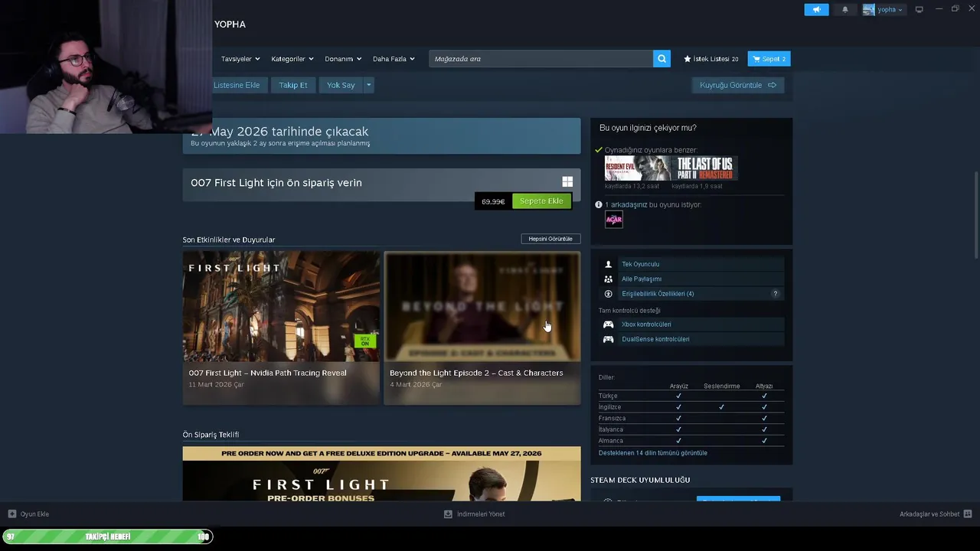The width and height of the screenshot is (980, 551).
Task: Open Beyond the Light Episode 2 thumbnail
Action: tap(482, 306)
